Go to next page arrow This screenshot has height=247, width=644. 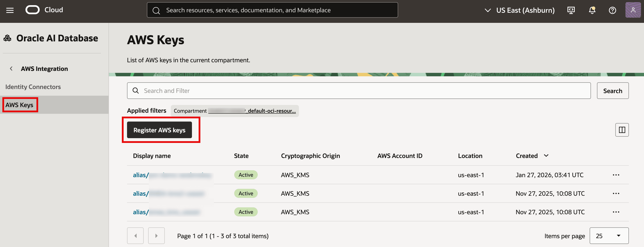coord(156,236)
